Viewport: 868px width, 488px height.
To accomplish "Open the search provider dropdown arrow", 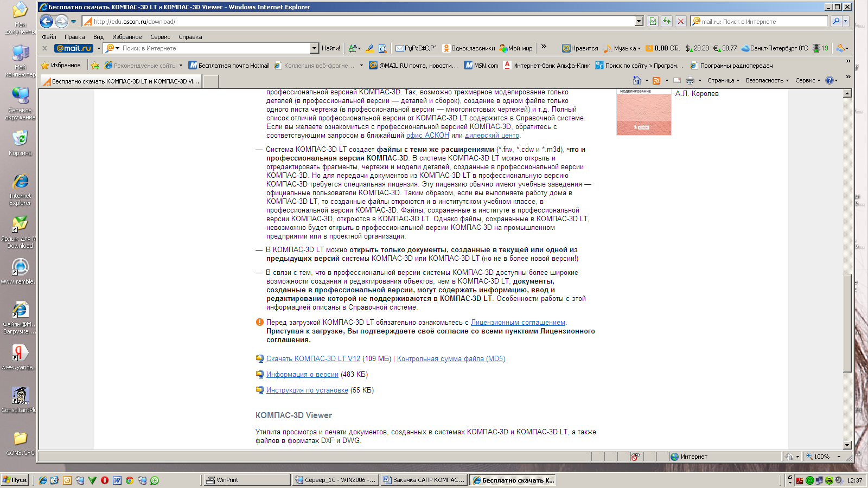I will [845, 21].
